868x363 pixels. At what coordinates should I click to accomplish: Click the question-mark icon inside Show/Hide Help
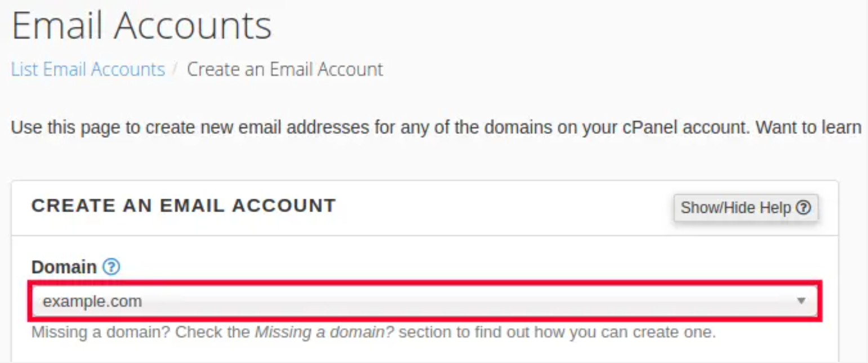[803, 208]
